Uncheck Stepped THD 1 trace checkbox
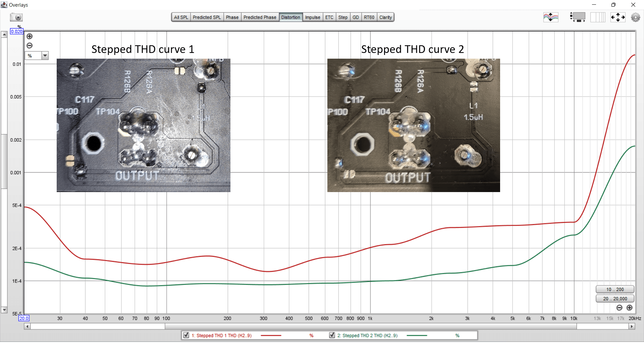644x362 pixels. (186, 335)
